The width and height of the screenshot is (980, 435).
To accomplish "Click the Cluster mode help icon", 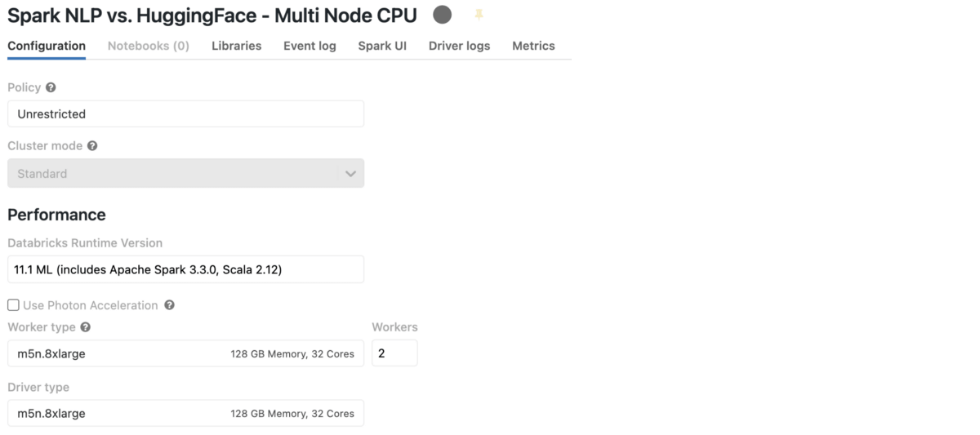I will [x=92, y=146].
